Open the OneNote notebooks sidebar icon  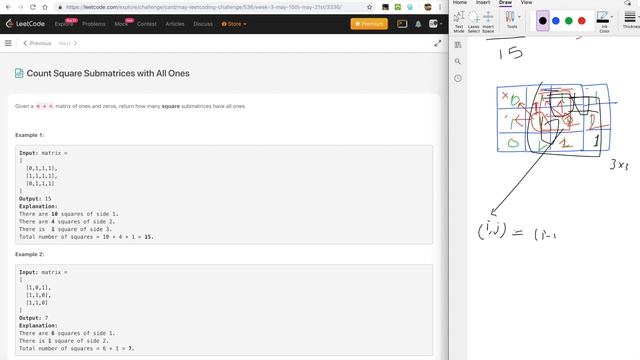pyautogui.click(x=458, y=45)
